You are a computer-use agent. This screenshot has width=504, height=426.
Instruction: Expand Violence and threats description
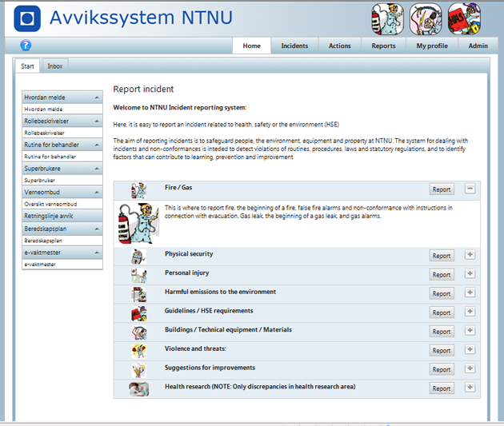click(470, 349)
